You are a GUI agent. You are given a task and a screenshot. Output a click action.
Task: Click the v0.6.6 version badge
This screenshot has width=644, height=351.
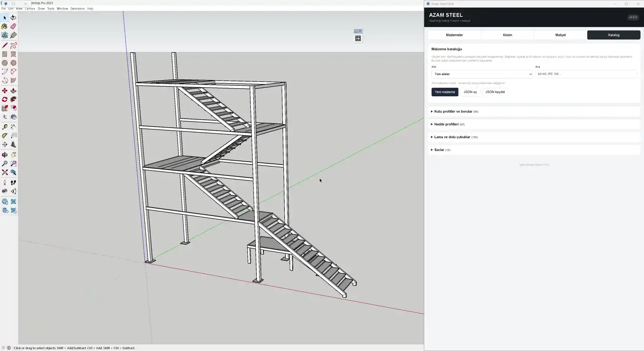coord(633,17)
